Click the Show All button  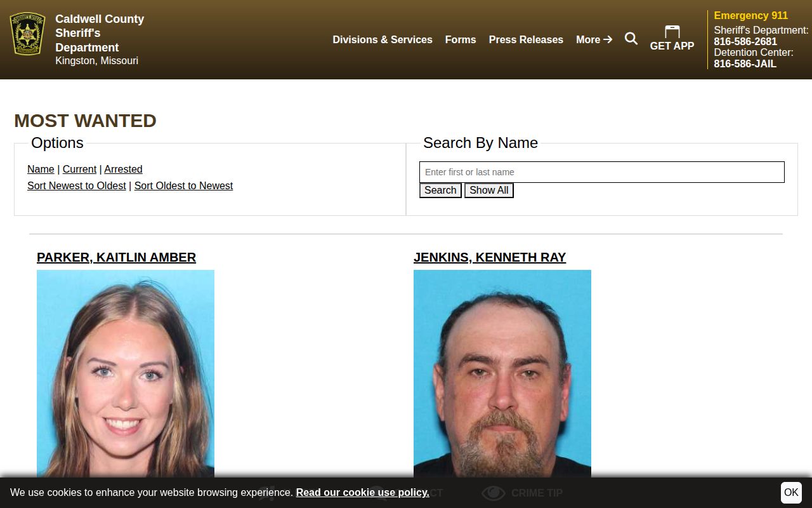(x=488, y=190)
